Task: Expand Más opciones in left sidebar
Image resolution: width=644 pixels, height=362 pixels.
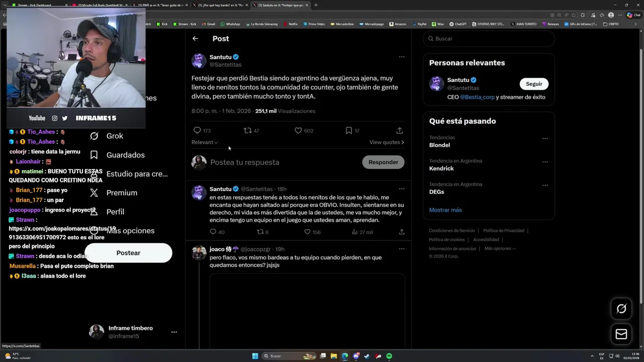Action: click(122, 231)
